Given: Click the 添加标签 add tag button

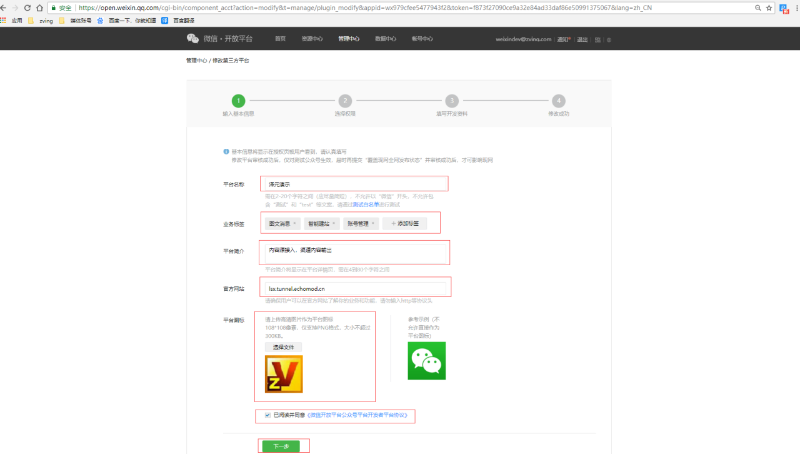Looking at the screenshot, I should [405, 223].
